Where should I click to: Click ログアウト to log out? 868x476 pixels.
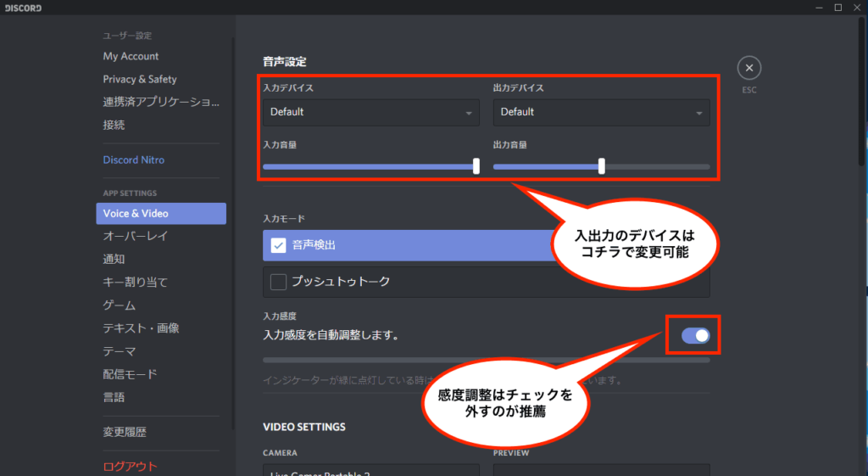130,466
